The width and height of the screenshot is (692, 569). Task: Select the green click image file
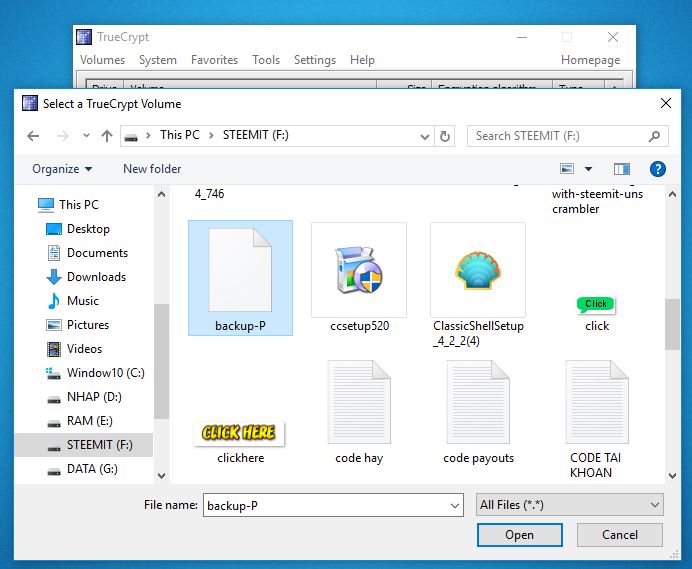click(x=596, y=305)
